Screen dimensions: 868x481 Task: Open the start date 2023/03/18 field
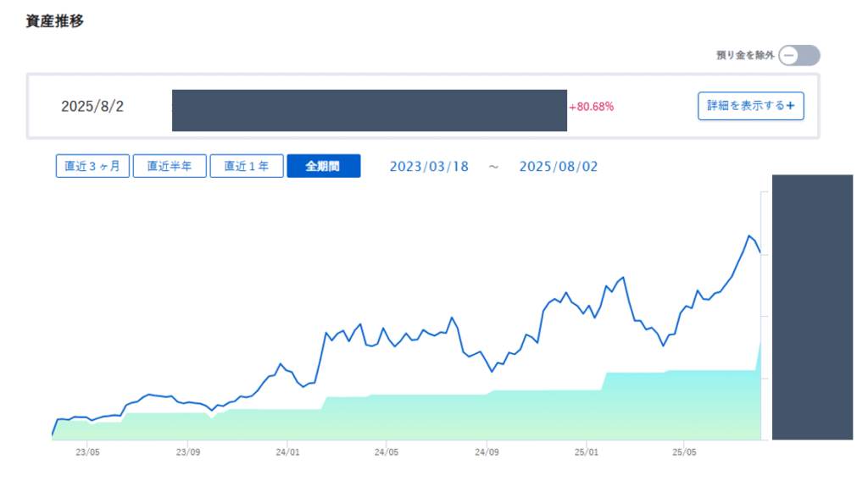pyautogui.click(x=429, y=167)
